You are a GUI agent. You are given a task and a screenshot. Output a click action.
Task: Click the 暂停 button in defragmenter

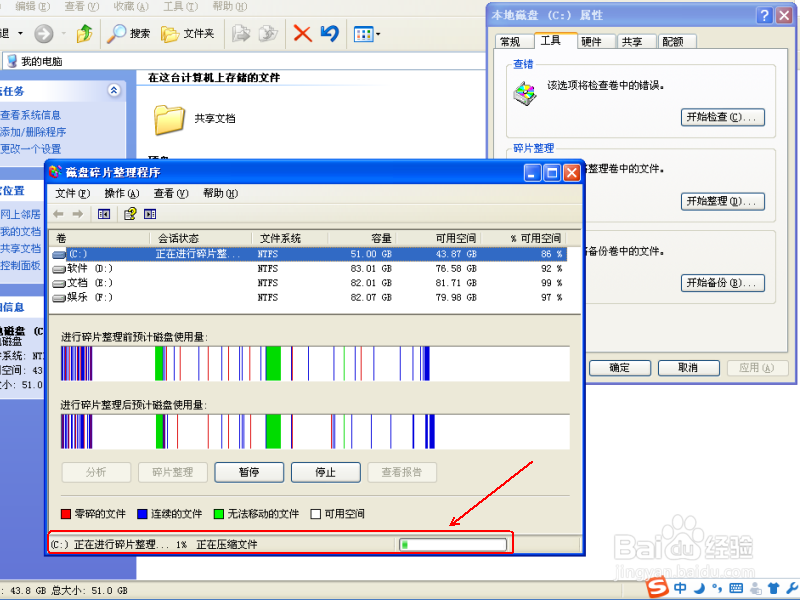[249, 472]
